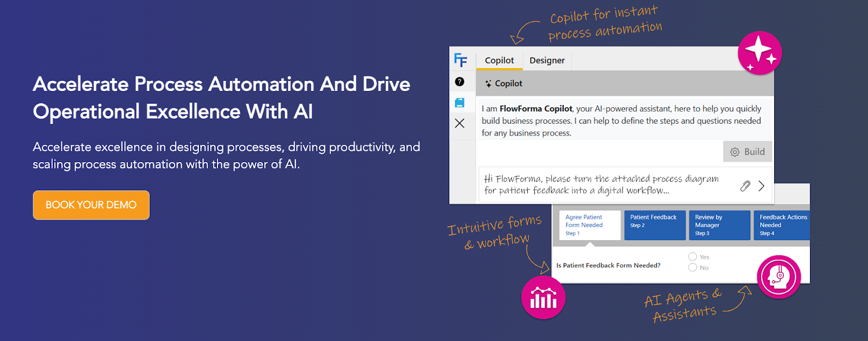Click the pink sparkle Copilot badge
The height and width of the screenshot is (341, 868).
click(759, 53)
